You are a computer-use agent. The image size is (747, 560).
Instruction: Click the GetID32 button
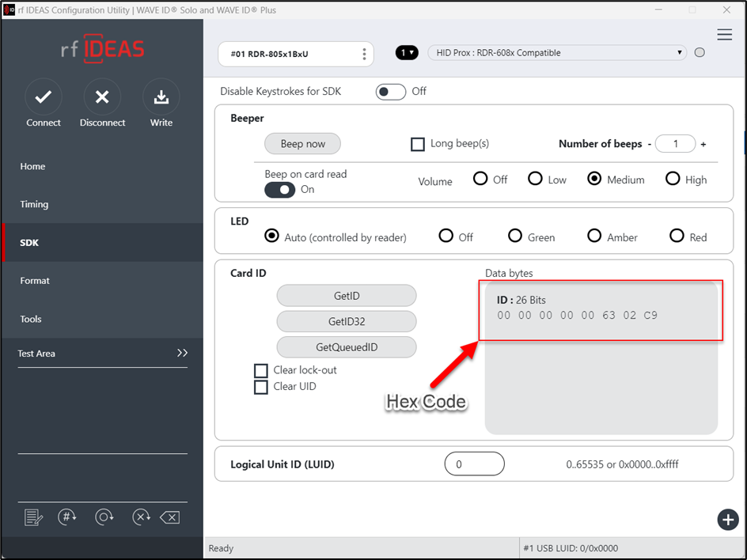coord(347,321)
